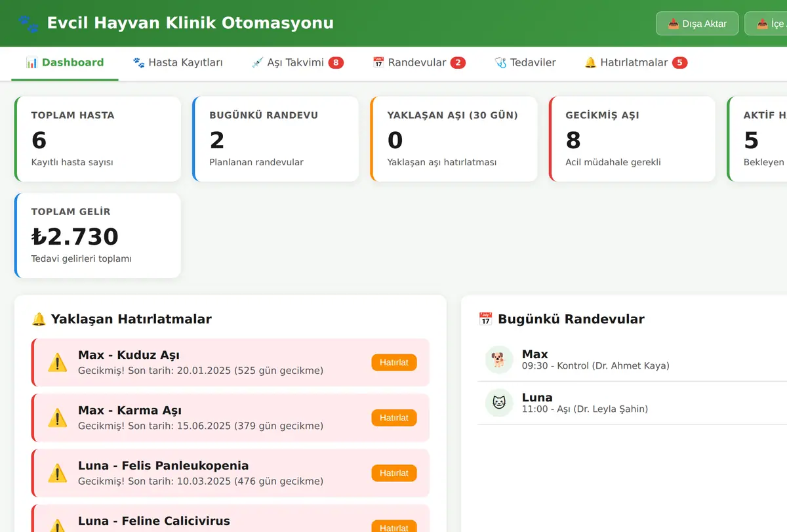
Task: Click Hatırlat for Luna Feline Calicivirus
Action: pyautogui.click(x=394, y=526)
